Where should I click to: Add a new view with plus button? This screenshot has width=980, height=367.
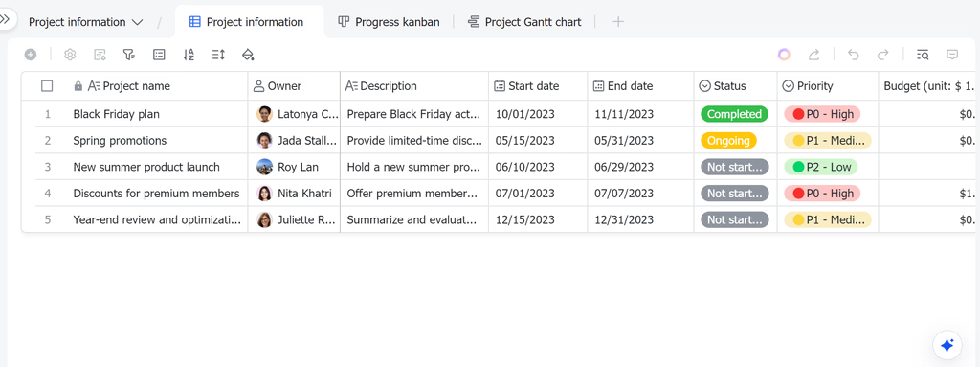(618, 22)
